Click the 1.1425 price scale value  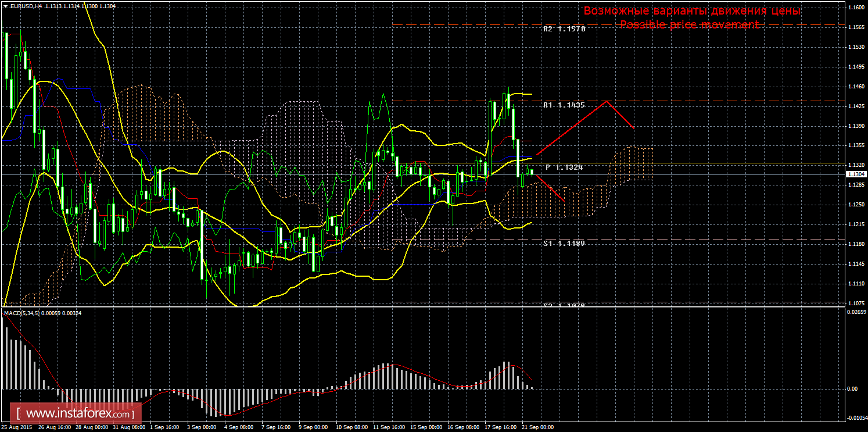tap(856, 106)
